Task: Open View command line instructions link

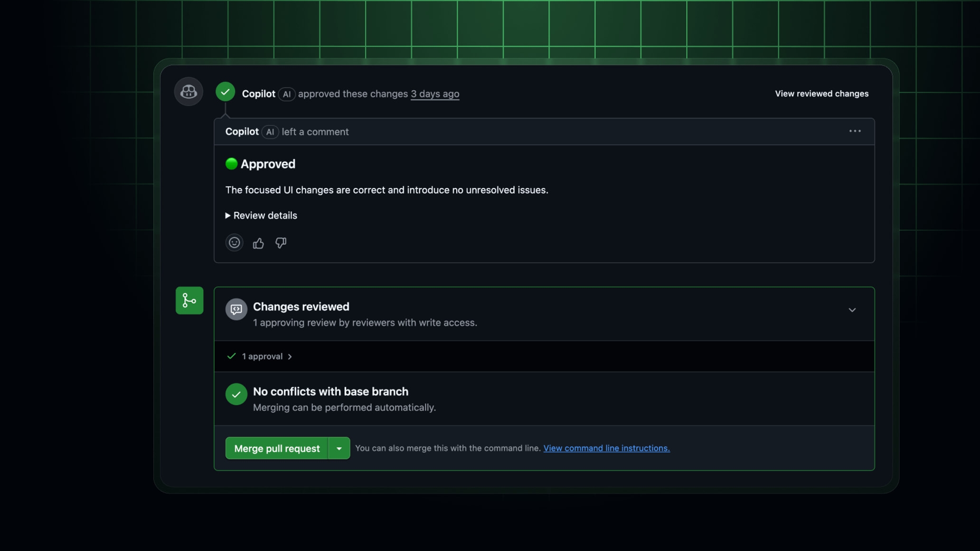Action: [606, 448]
